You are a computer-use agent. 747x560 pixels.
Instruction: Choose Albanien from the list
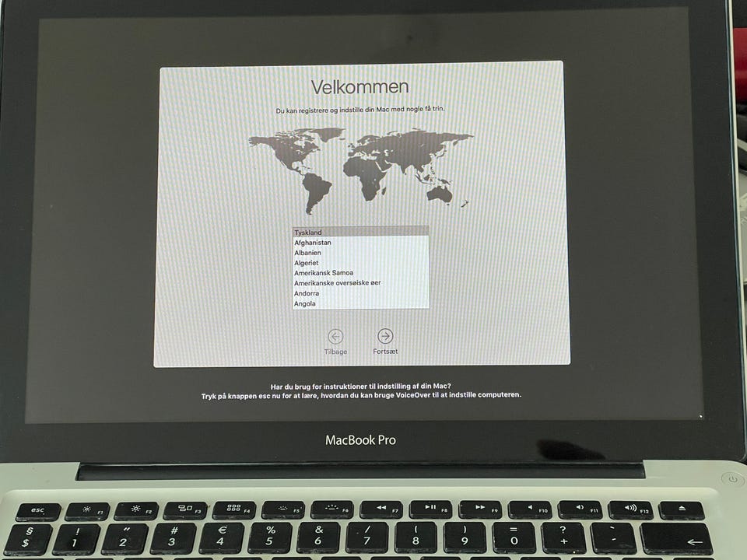(x=360, y=252)
